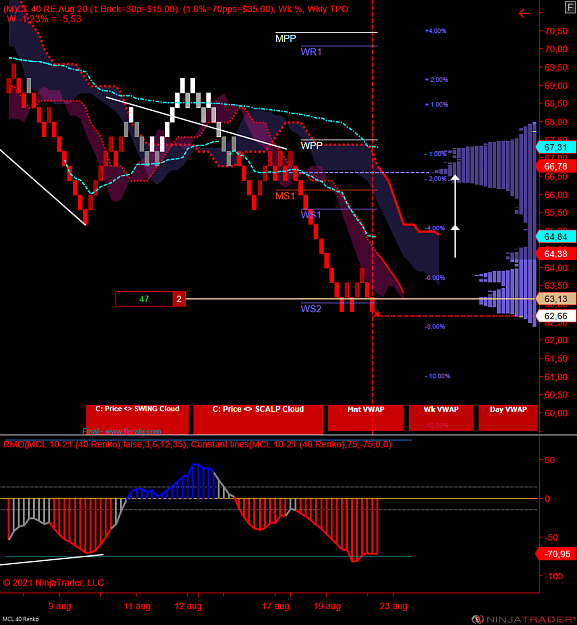Click the green 47 order box
Screen dimensions: 577x625
point(144,299)
